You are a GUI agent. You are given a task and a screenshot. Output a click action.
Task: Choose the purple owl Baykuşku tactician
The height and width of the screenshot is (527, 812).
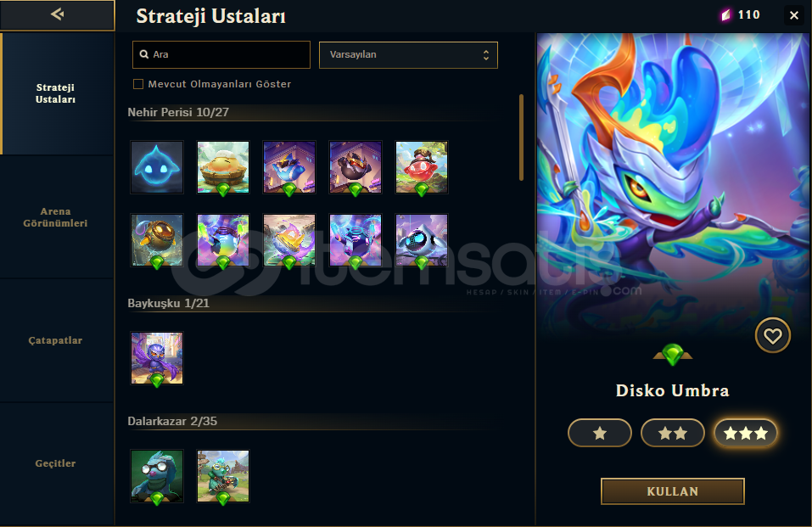(x=157, y=358)
